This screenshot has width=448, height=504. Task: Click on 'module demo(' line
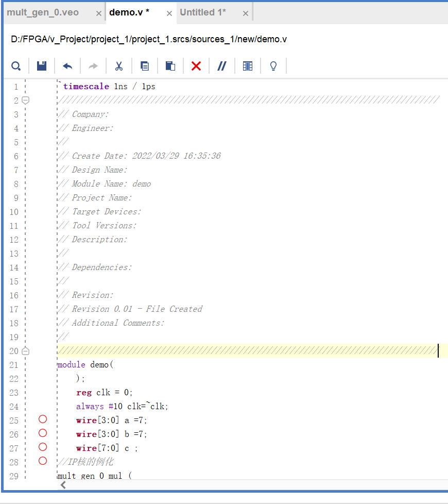click(85, 365)
